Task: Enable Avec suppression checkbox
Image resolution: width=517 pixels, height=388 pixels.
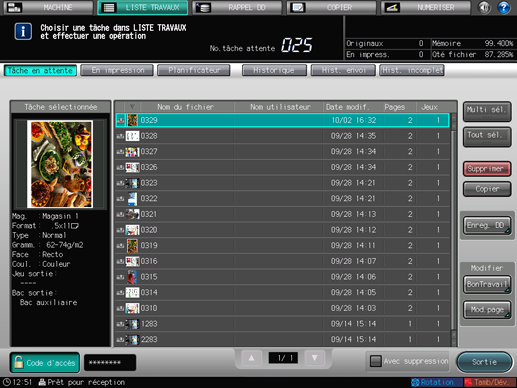Action: coord(376,361)
